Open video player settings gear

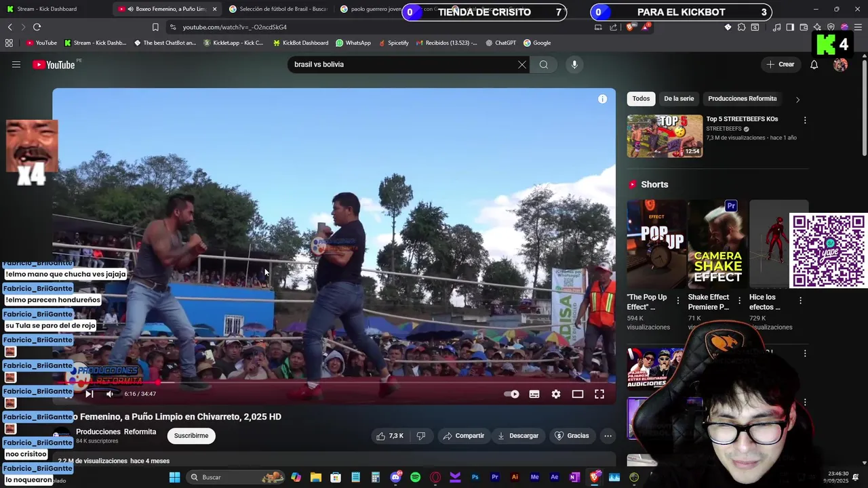pyautogui.click(x=556, y=394)
